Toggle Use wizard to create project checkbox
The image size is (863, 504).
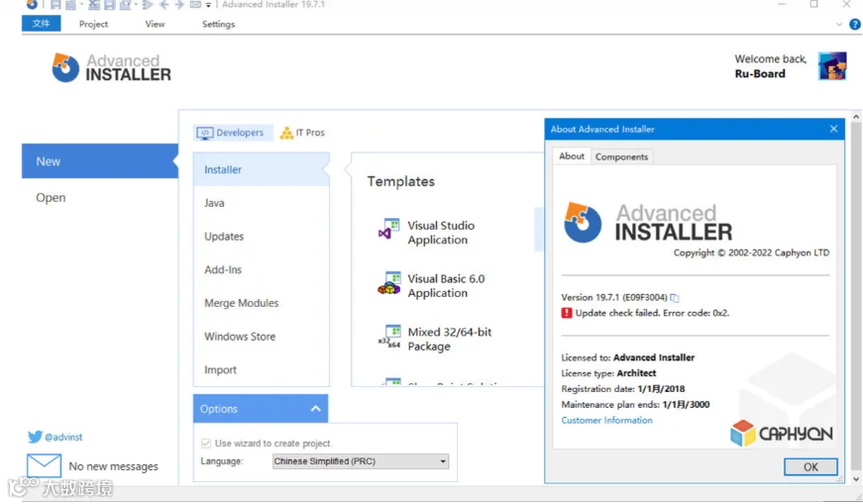tap(206, 444)
